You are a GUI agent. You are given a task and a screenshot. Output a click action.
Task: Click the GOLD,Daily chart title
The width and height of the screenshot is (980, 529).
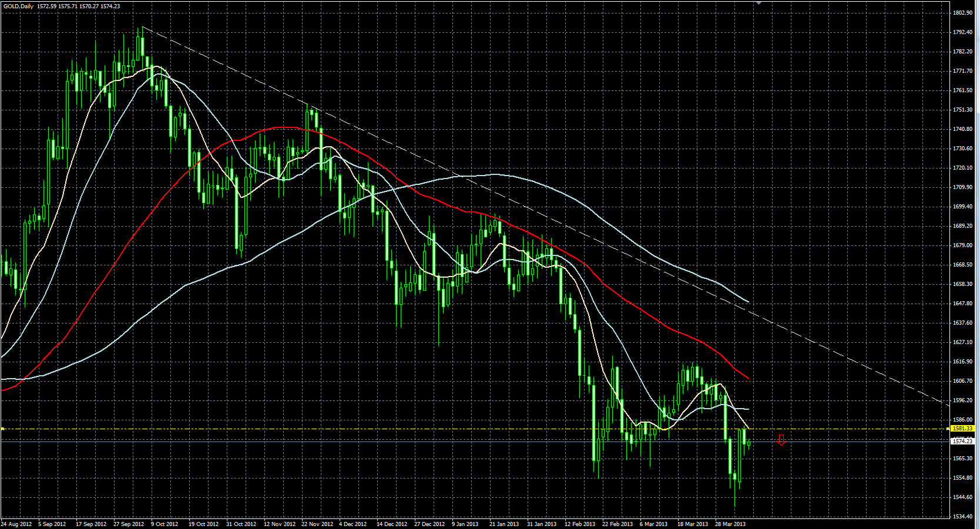(x=18, y=6)
